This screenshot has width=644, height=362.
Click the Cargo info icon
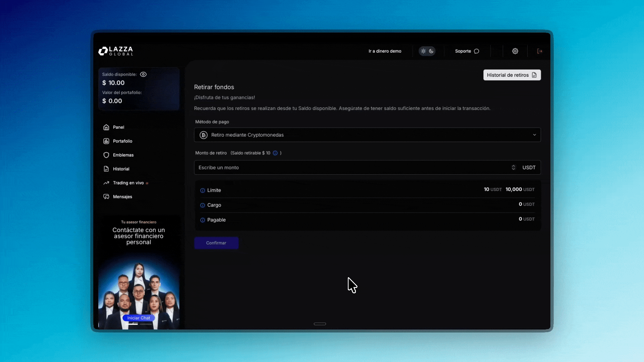coord(203,205)
